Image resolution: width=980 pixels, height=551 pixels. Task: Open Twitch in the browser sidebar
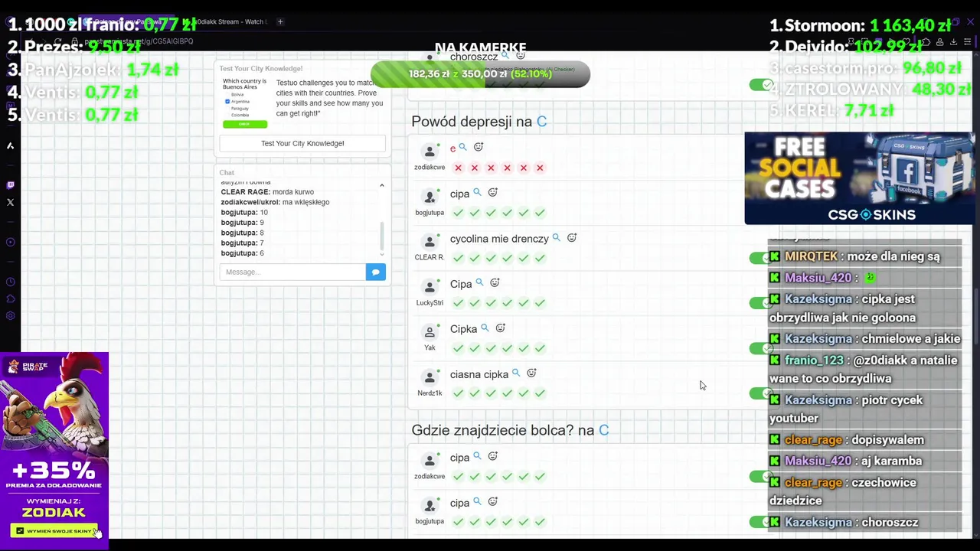coord(10,184)
